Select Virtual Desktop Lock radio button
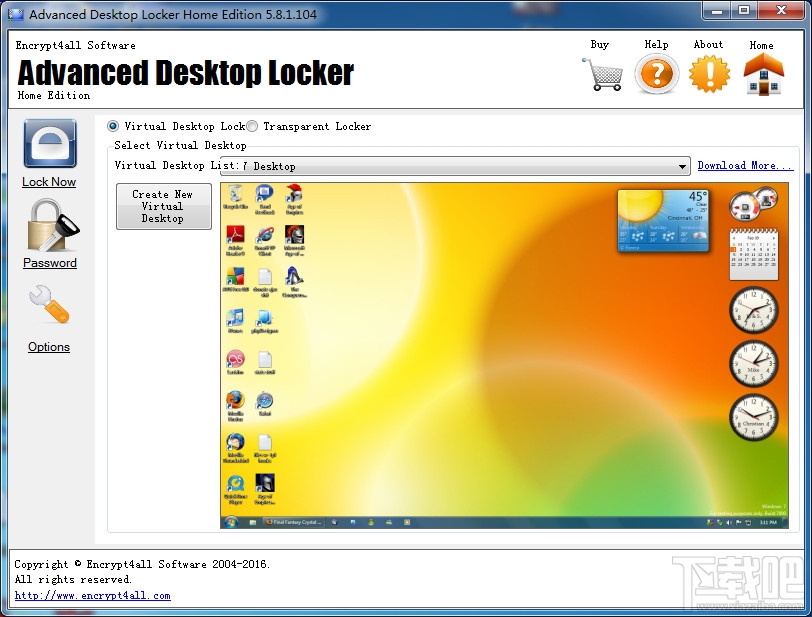The image size is (812, 617). tap(113, 126)
